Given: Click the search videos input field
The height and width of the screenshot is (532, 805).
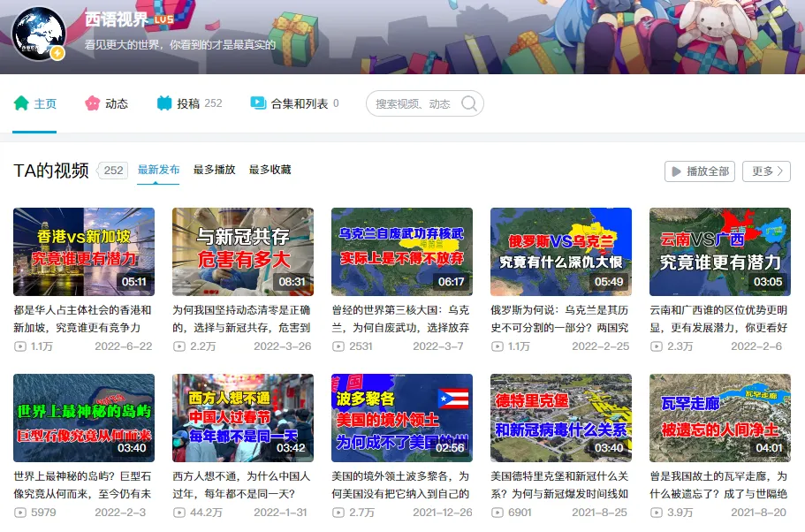Looking at the screenshot, I should pyautogui.click(x=414, y=103).
